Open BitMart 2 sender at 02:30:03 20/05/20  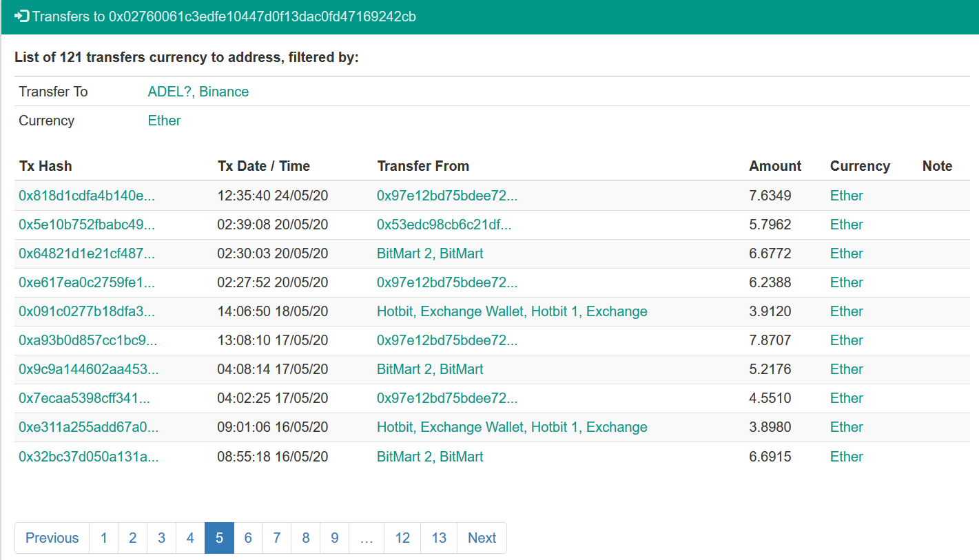tap(430, 253)
